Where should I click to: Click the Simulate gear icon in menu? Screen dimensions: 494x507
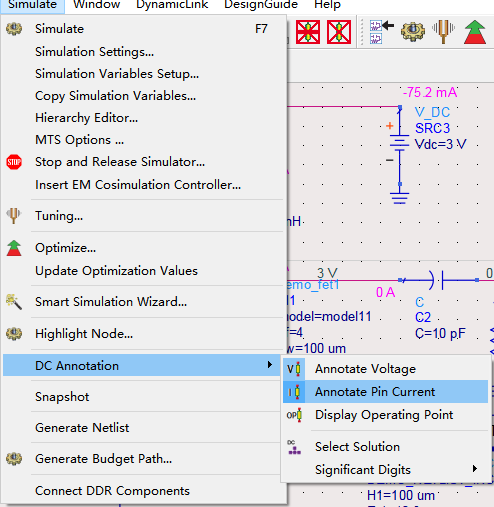[x=14, y=29]
